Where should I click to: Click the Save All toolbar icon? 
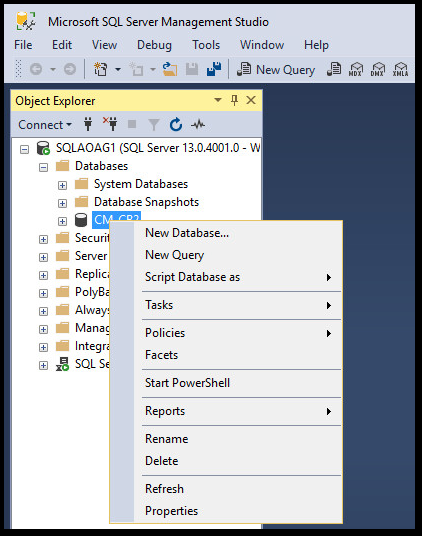pos(214,69)
